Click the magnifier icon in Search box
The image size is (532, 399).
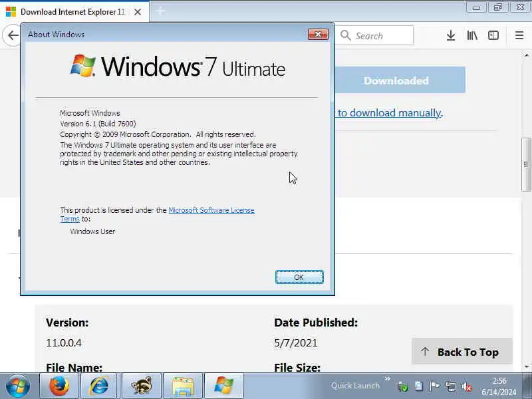click(x=345, y=35)
